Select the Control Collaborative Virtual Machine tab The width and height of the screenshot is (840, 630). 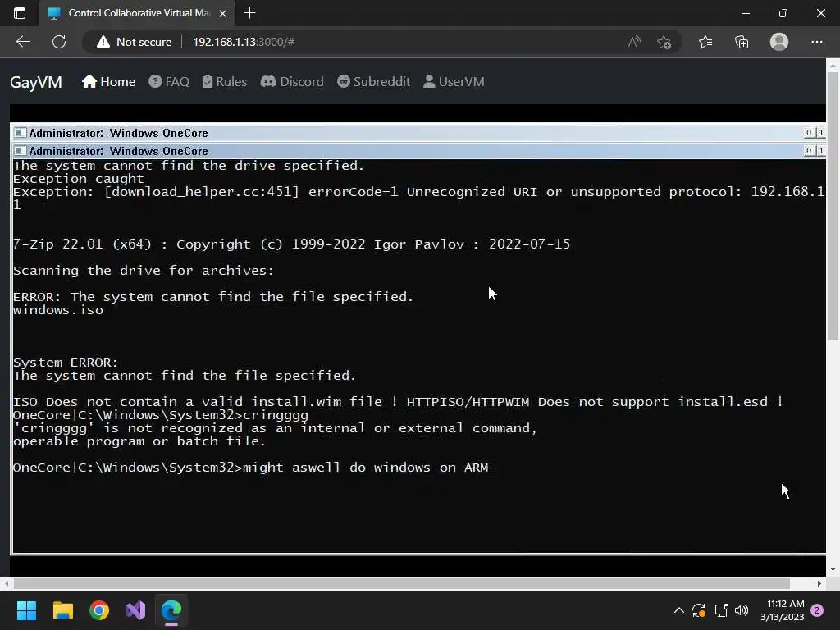(137, 13)
